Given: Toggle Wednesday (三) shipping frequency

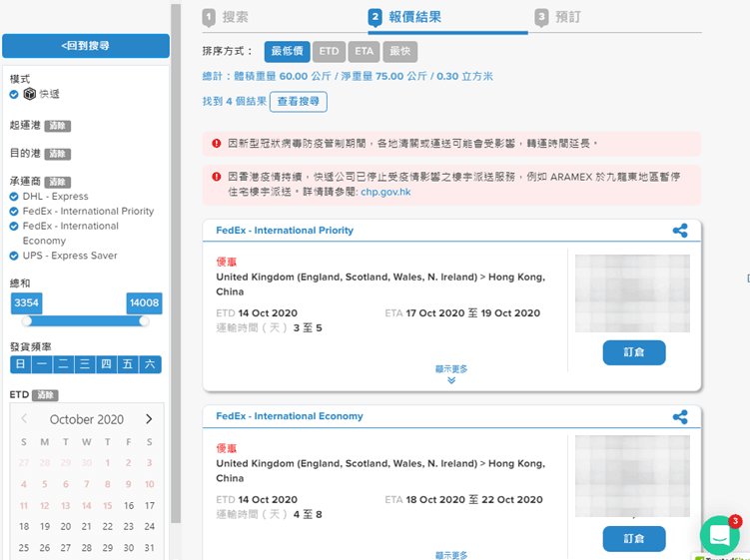Looking at the screenshot, I should [85, 364].
